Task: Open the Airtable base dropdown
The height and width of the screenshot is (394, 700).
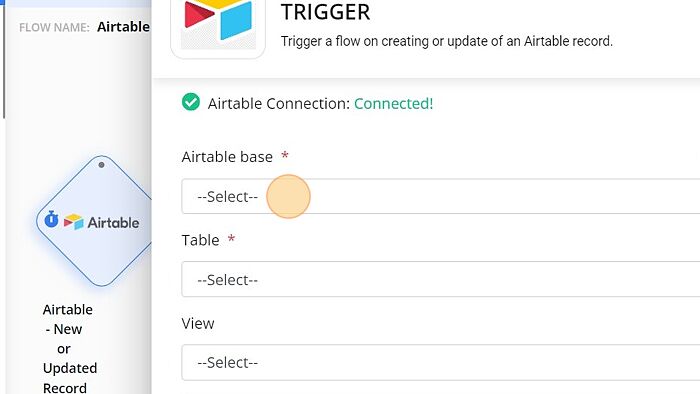Action: [x=441, y=196]
